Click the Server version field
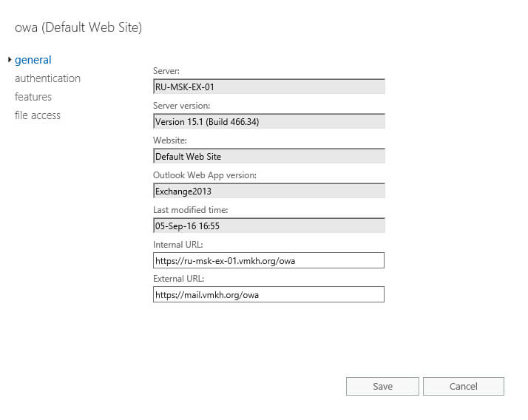Viewport: 528px width, 420px height. tap(268, 121)
